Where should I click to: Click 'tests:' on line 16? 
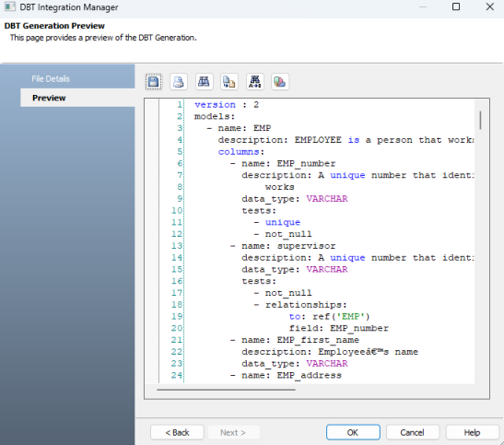click(259, 281)
